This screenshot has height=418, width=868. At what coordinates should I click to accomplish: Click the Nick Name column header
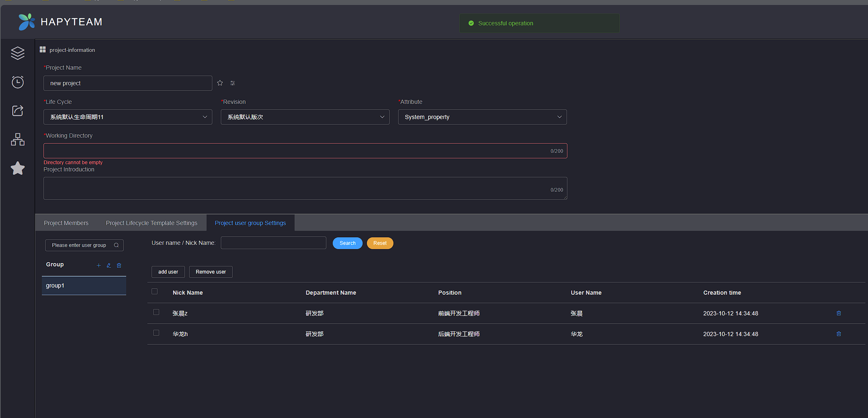187,293
